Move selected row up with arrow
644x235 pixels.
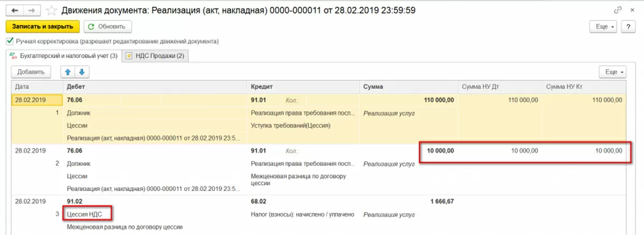[x=69, y=72]
